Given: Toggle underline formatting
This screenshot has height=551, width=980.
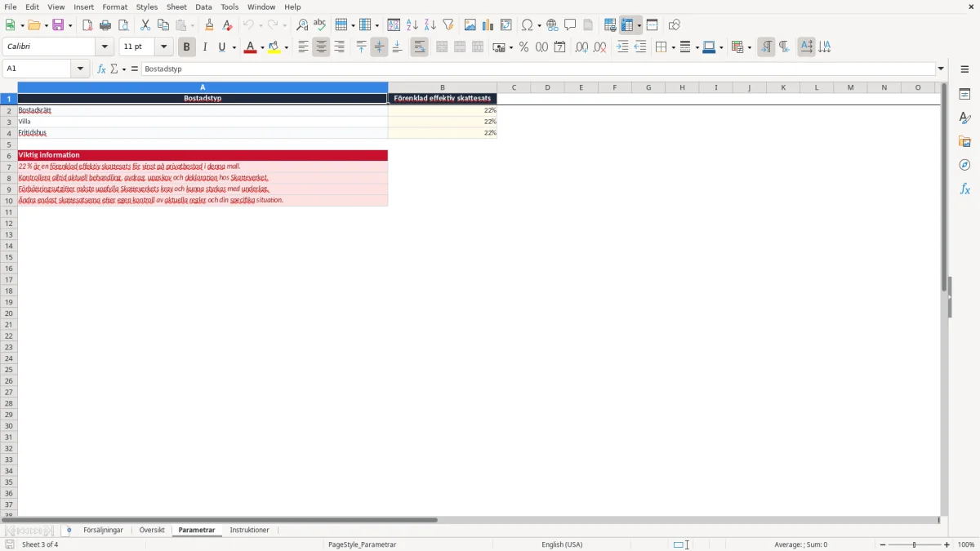Looking at the screenshot, I should point(222,47).
